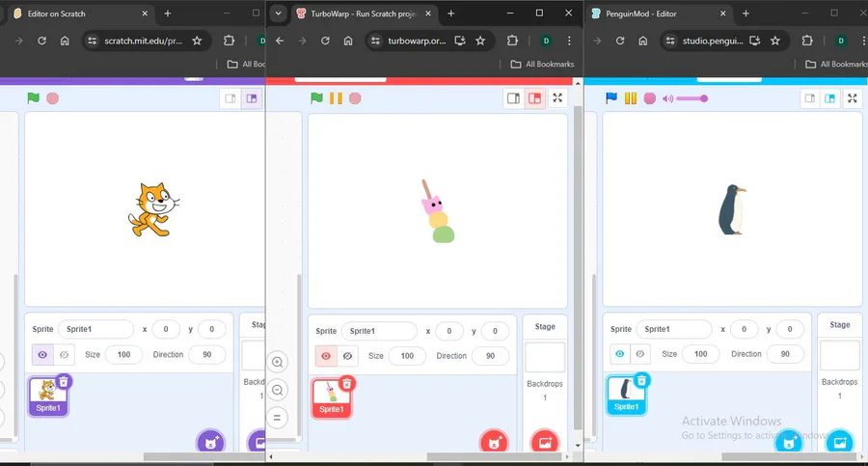Reload the page in Scratch browser window
Screen dimensions: 868x466
coord(41,41)
